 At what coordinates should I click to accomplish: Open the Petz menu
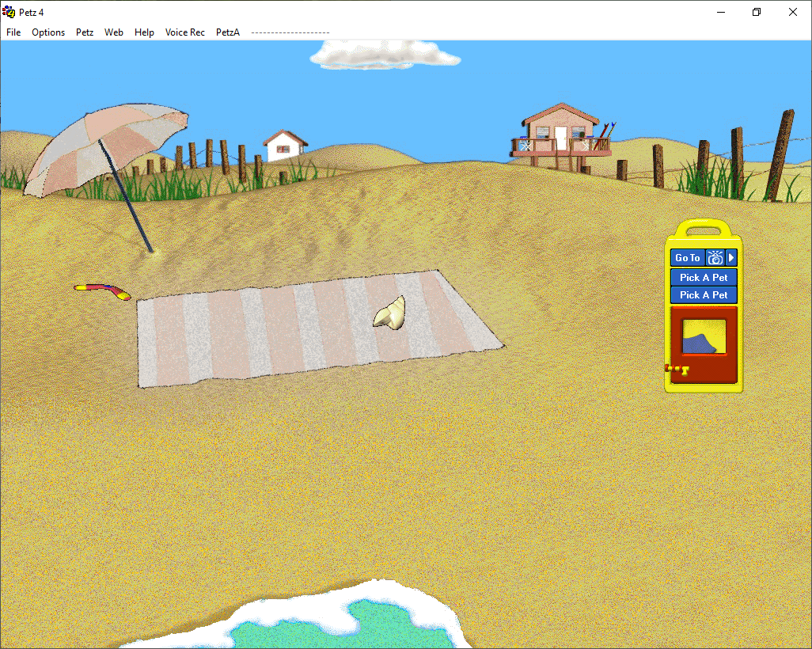(x=85, y=32)
